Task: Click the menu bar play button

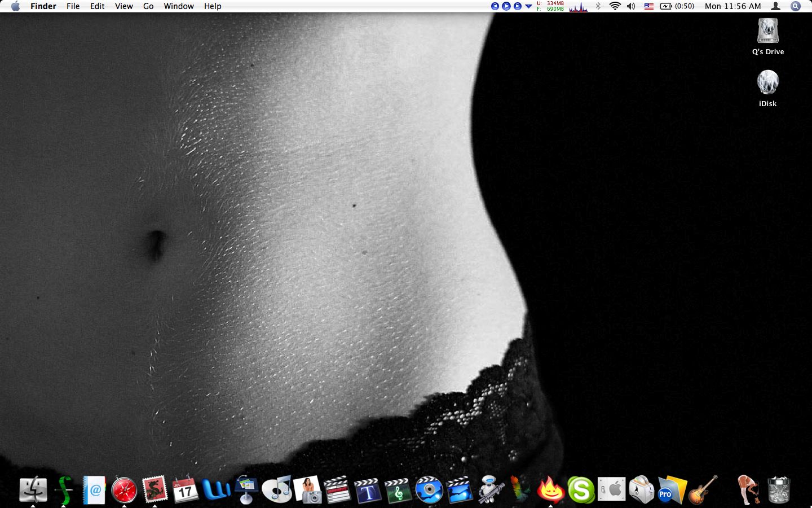Action: point(506,6)
